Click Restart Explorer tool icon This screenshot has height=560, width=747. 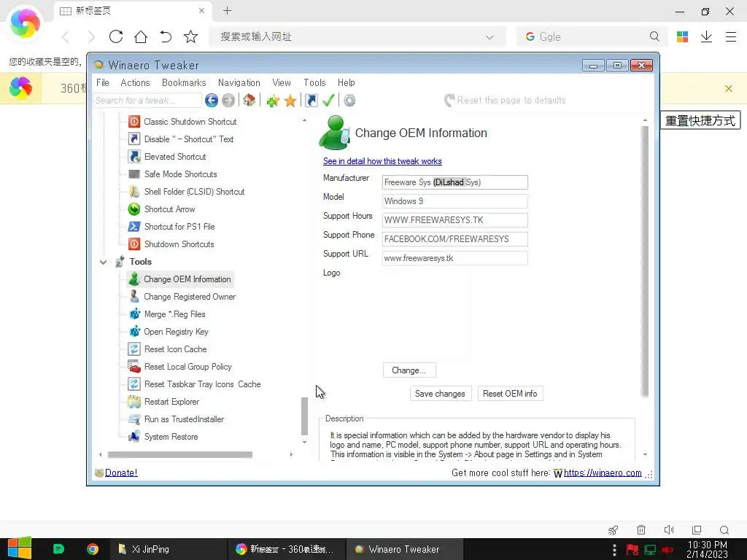coord(134,402)
